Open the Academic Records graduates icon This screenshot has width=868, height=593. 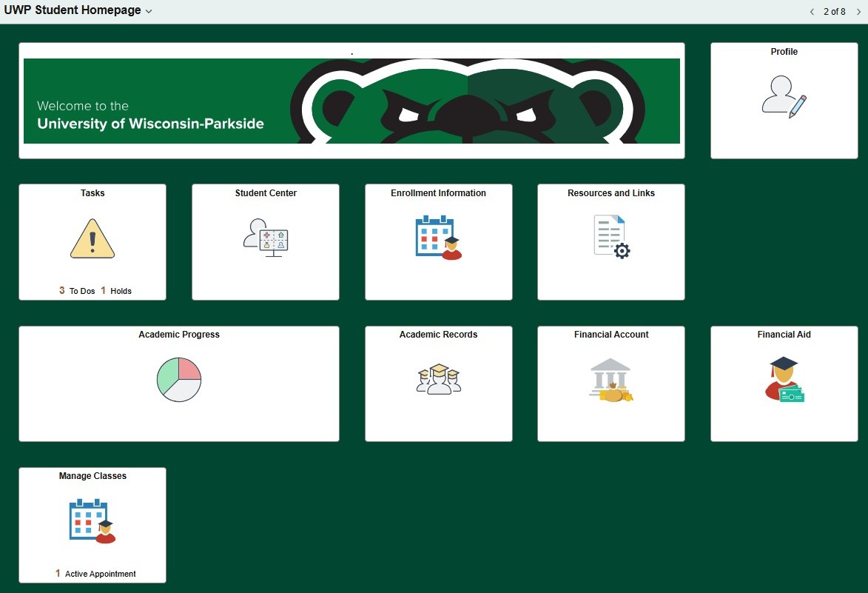click(x=438, y=379)
